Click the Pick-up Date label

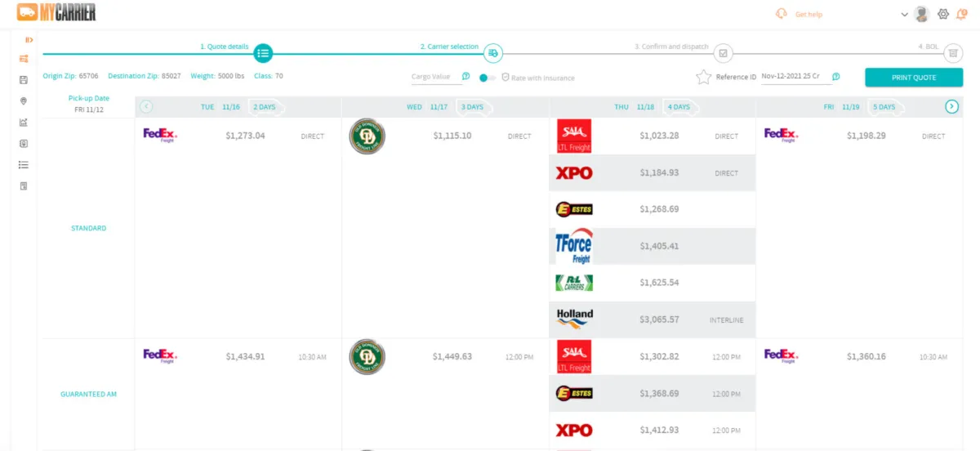[x=88, y=98]
